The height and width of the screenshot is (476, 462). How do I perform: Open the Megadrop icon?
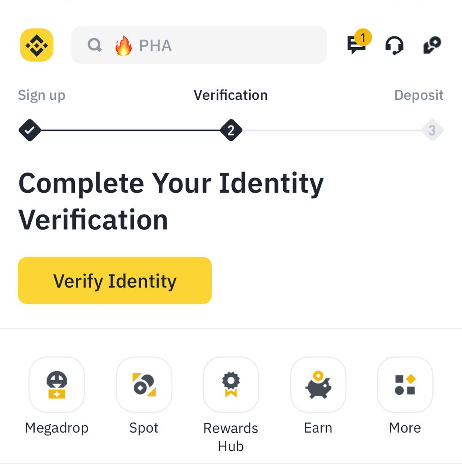(57, 385)
